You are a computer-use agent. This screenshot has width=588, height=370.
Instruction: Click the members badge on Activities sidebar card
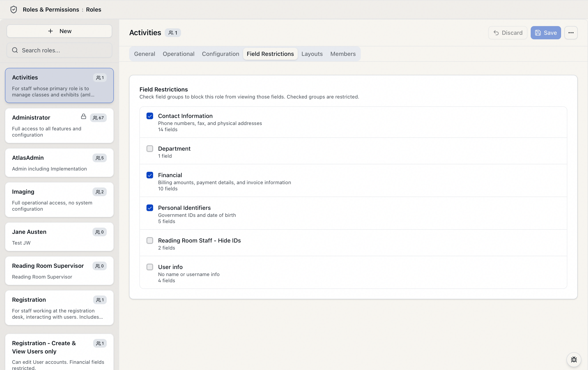(100, 78)
